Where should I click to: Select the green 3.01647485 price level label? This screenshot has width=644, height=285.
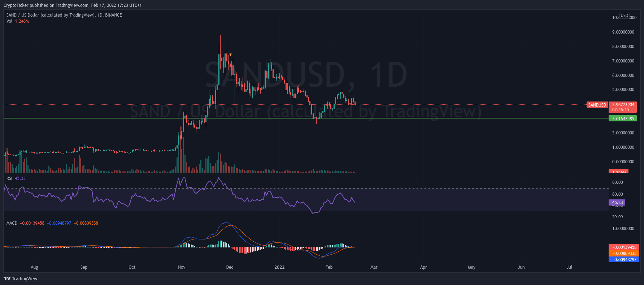click(623, 118)
